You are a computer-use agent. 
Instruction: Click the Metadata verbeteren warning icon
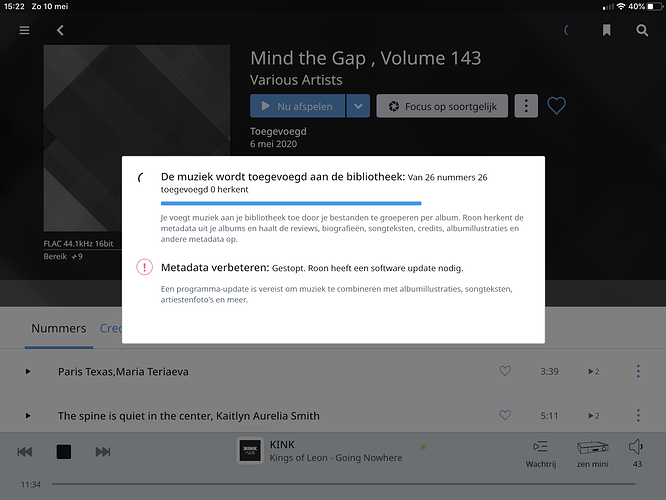point(144,267)
